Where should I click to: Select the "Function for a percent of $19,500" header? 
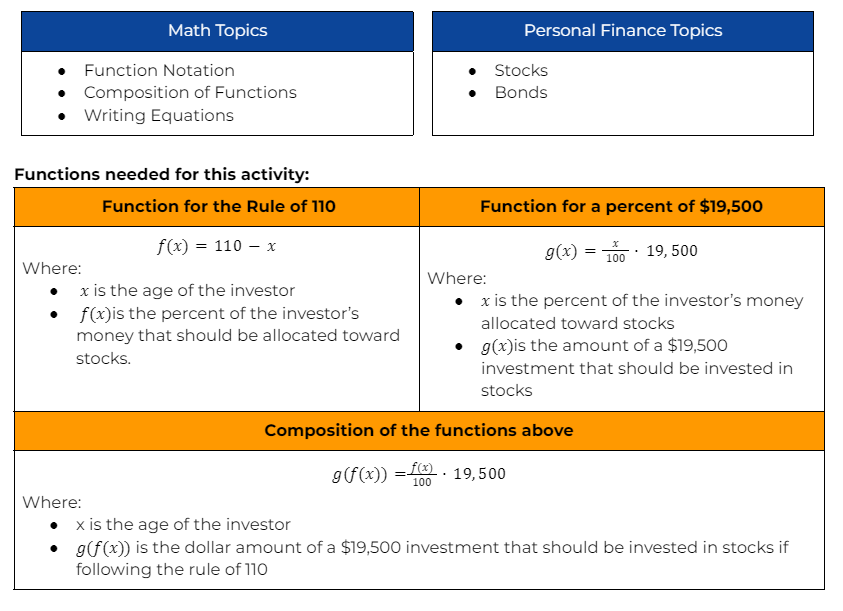(x=621, y=207)
